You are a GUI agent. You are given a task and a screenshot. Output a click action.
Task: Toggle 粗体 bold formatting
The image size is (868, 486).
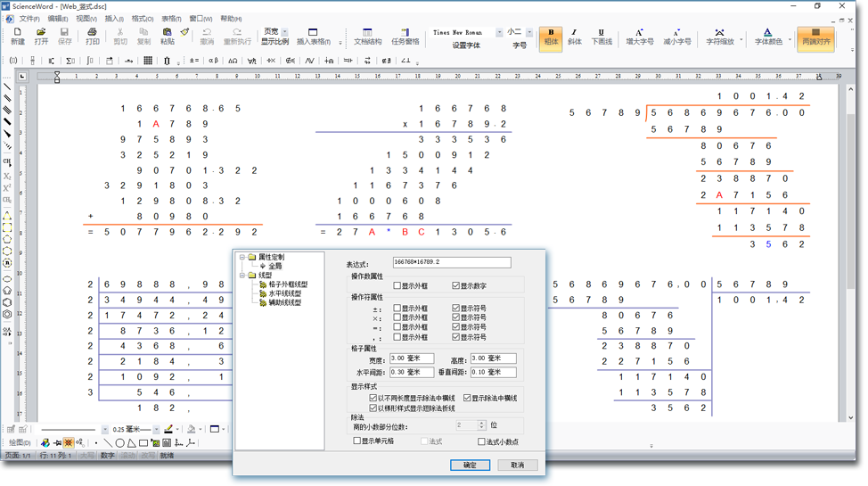click(x=550, y=37)
